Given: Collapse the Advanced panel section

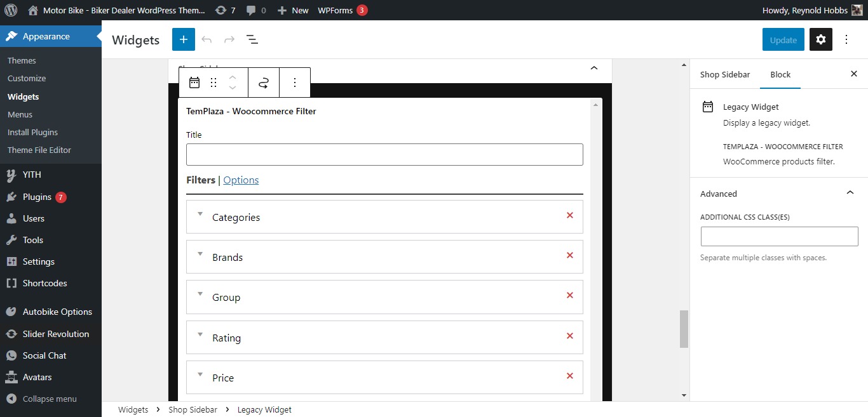Looking at the screenshot, I should pyautogui.click(x=778, y=194).
